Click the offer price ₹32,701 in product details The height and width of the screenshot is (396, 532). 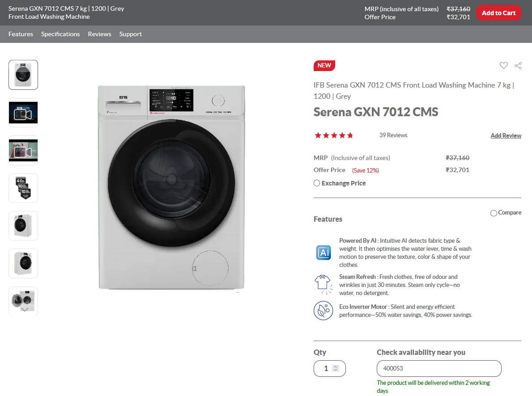[x=457, y=170]
